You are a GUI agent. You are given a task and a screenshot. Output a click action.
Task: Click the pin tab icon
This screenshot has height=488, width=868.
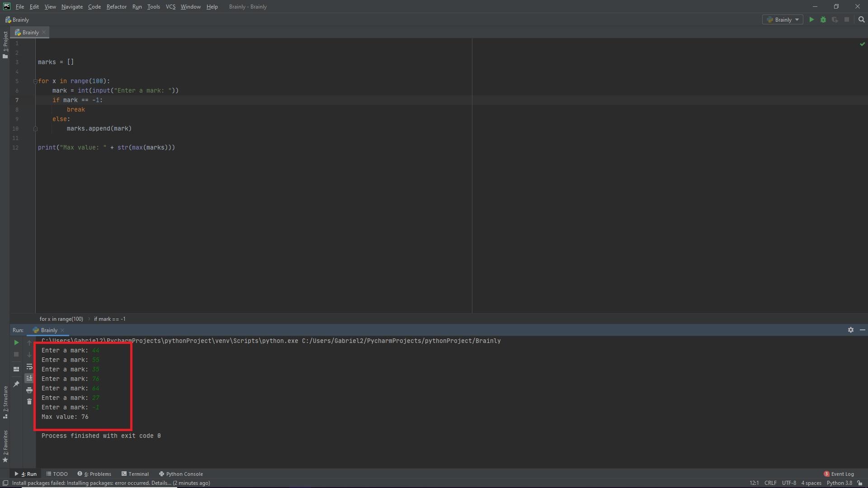point(16,384)
